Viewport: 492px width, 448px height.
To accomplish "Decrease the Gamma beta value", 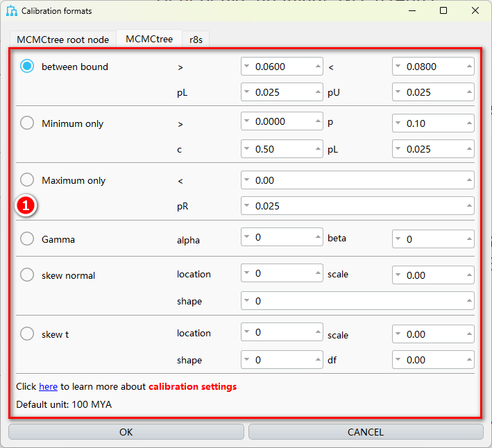I will click(x=398, y=239).
